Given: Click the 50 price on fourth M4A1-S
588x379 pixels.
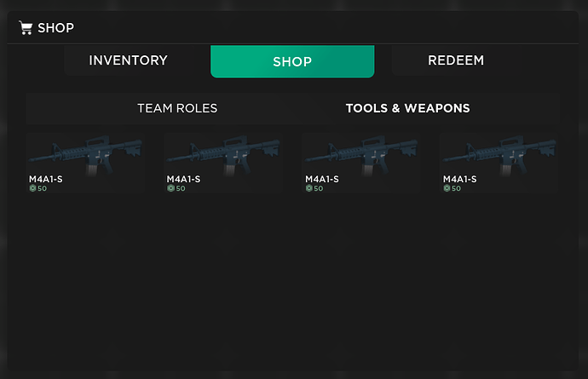Looking at the screenshot, I should point(457,188).
